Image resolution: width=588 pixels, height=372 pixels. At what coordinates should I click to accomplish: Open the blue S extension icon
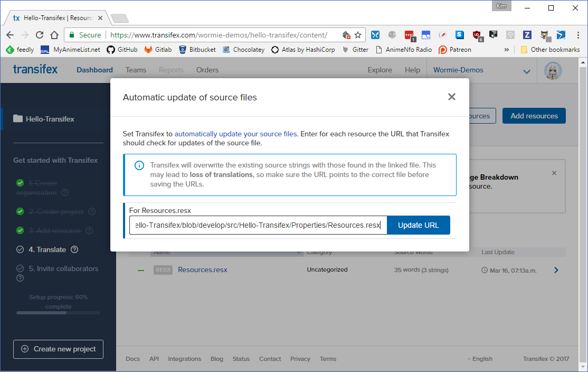(459, 35)
